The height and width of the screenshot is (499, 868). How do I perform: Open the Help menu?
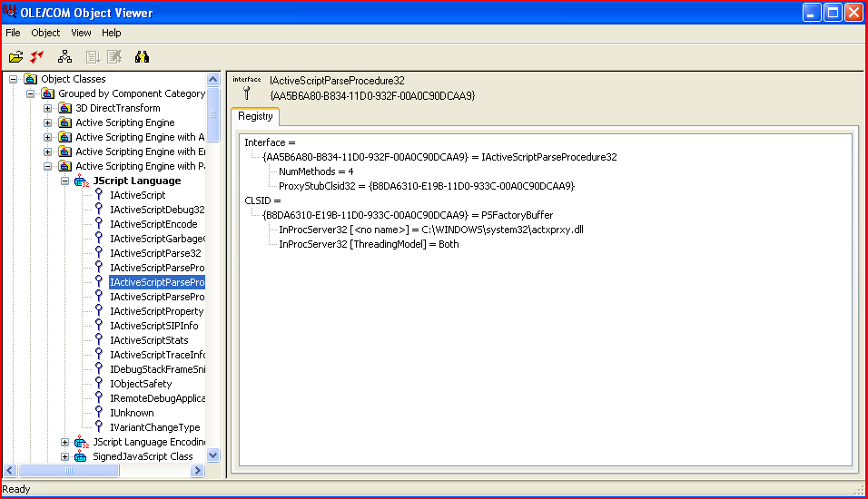pos(112,33)
